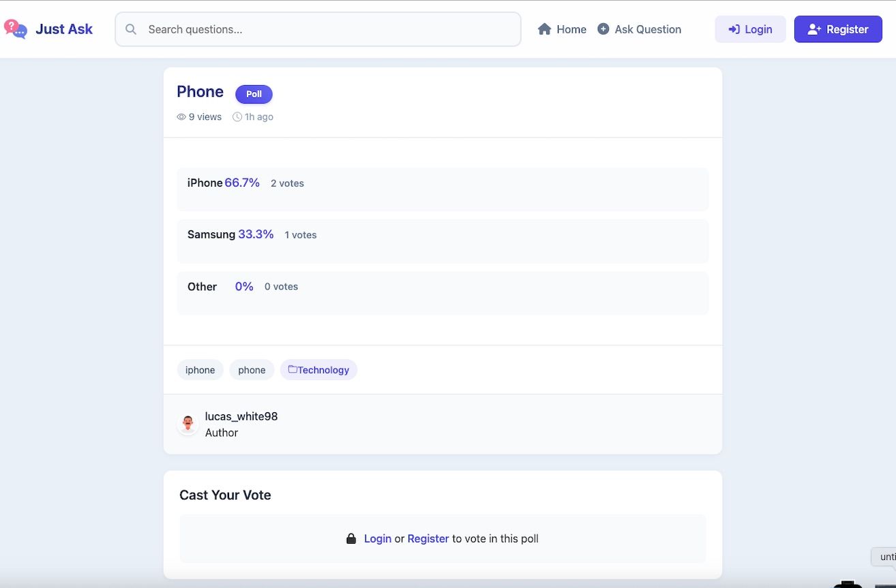Viewport: 896px width, 588px height.
Task: Select the iphone tag
Action: point(200,370)
